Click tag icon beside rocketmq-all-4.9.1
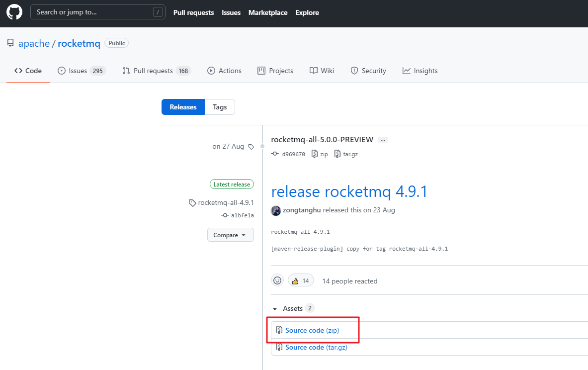The height and width of the screenshot is (370, 588). (x=192, y=203)
